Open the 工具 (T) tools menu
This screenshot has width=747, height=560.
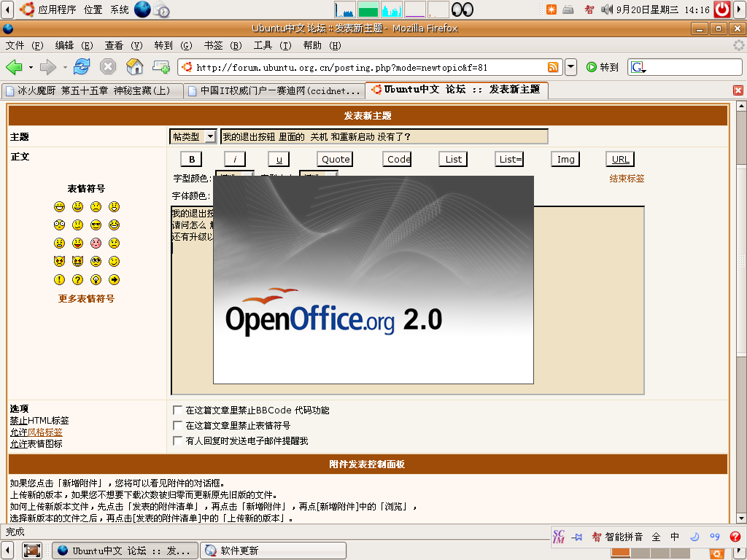pos(273,45)
